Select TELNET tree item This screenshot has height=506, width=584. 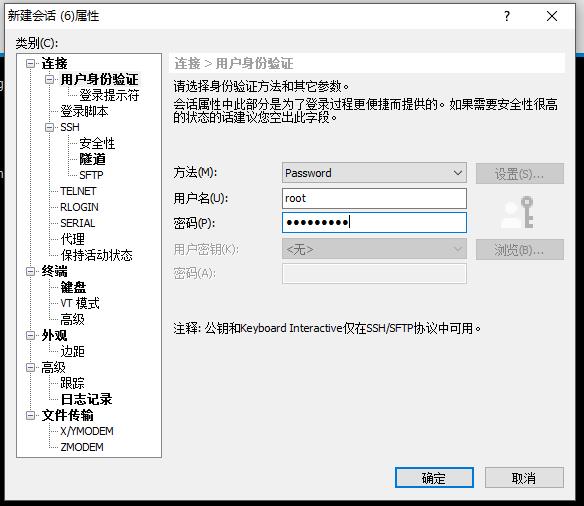pyautogui.click(x=78, y=191)
